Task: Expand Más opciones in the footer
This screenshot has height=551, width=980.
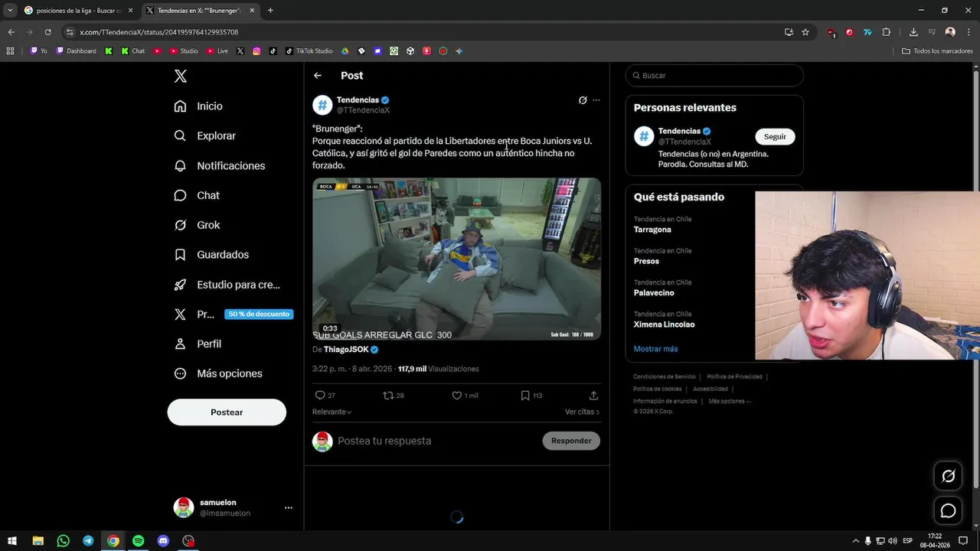Action: (x=730, y=401)
